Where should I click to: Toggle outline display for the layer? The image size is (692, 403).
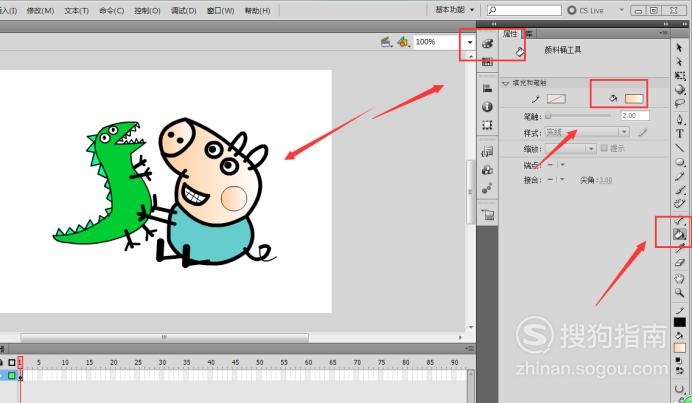coord(12,376)
